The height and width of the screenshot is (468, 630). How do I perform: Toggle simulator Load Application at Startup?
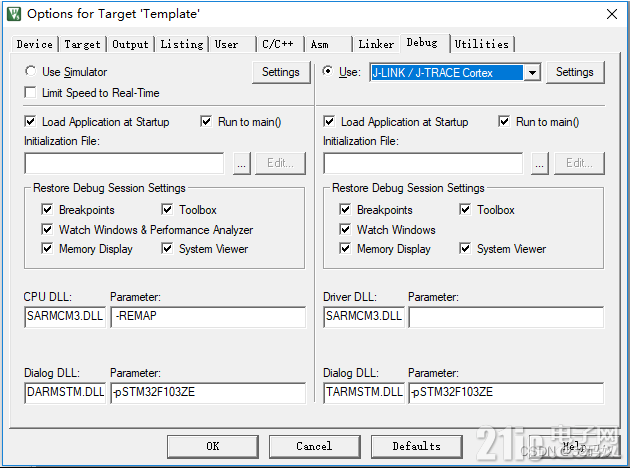30,121
